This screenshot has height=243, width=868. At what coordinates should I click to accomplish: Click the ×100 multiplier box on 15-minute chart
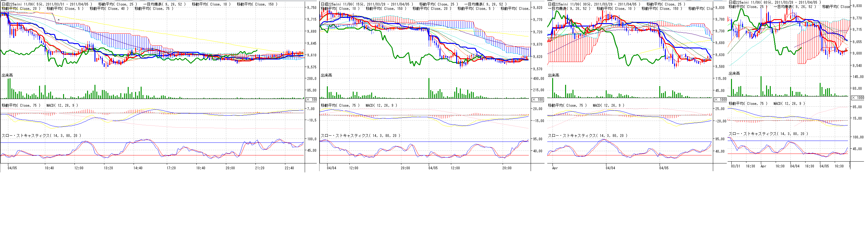pos(537,100)
